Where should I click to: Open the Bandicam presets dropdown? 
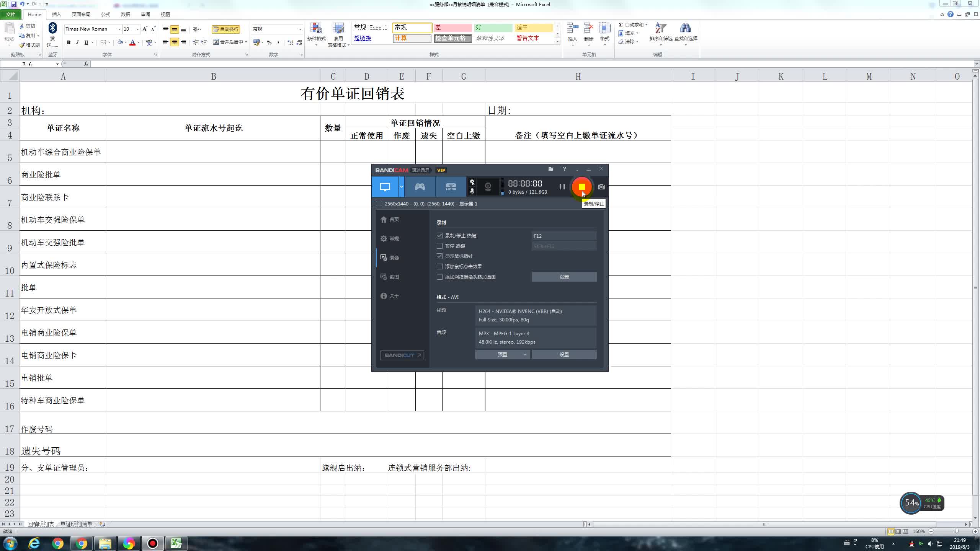coord(502,355)
